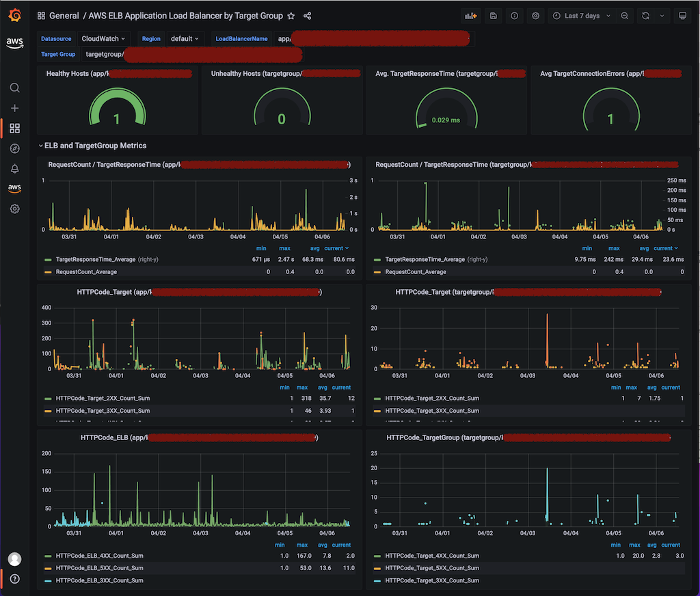Open the HTTPCode_ELB panel title menu
Viewport: 700px width, 596px height.
[x=199, y=437]
